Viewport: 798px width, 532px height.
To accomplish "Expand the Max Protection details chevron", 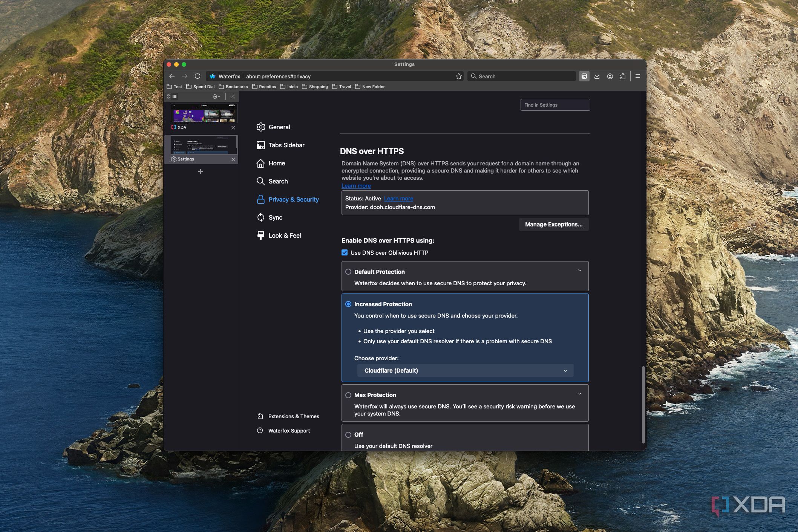I will click(x=580, y=394).
